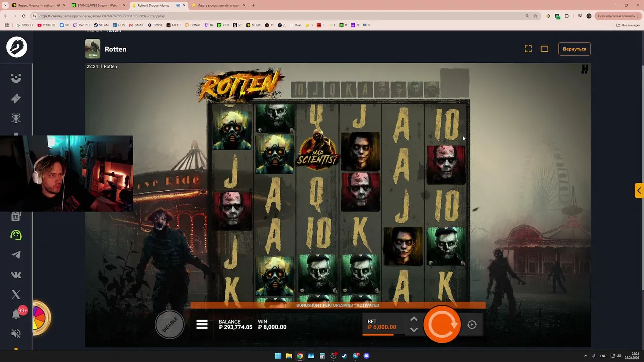Screen dimensions: 644x362
Task: Expand the right side panel arrow
Action: (639, 190)
